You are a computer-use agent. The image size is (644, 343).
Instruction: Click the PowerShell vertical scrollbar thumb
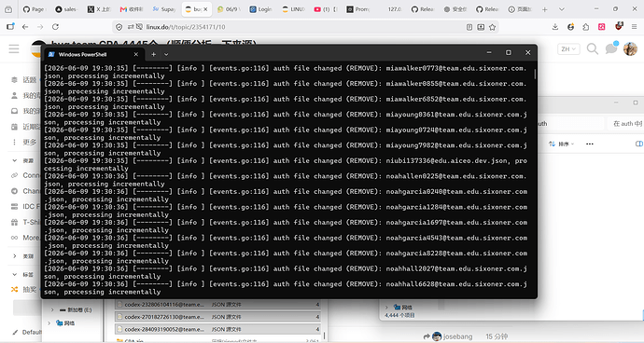tap(535, 75)
